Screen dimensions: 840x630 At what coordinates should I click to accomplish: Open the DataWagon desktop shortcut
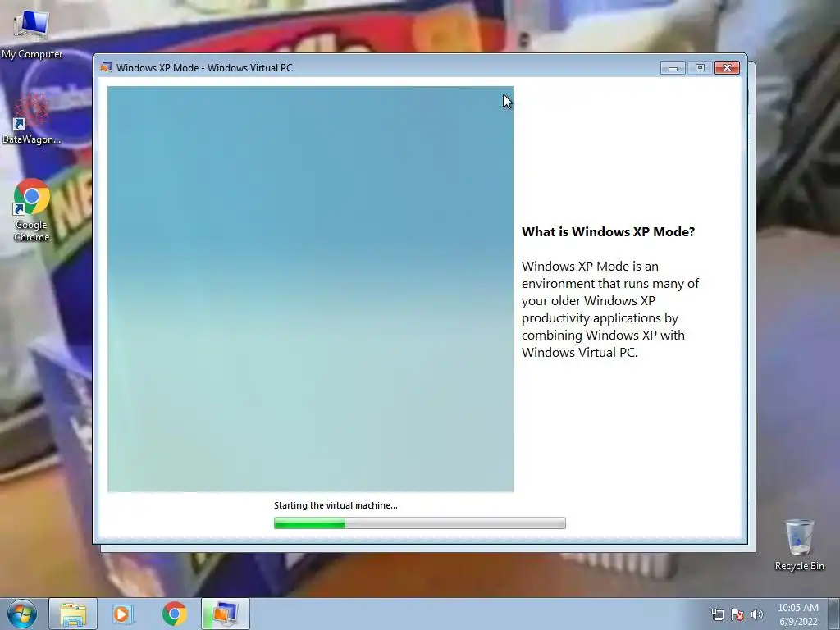click(31, 121)
